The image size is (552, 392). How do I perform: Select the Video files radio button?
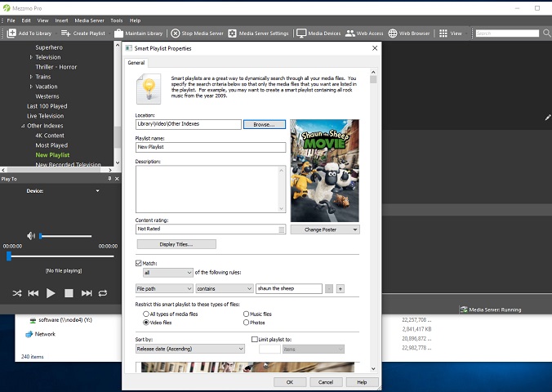coord(145,323)
